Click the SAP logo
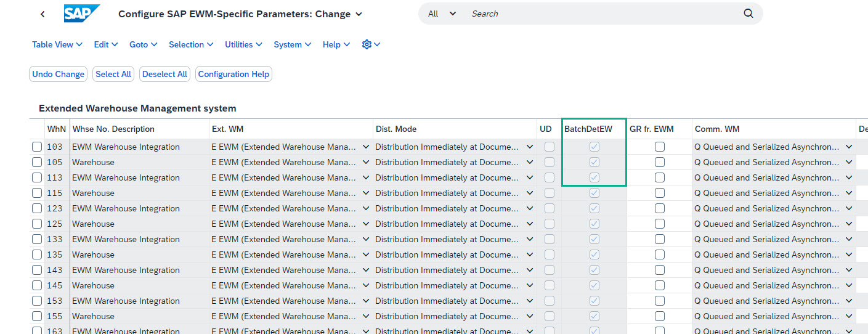 82,14
